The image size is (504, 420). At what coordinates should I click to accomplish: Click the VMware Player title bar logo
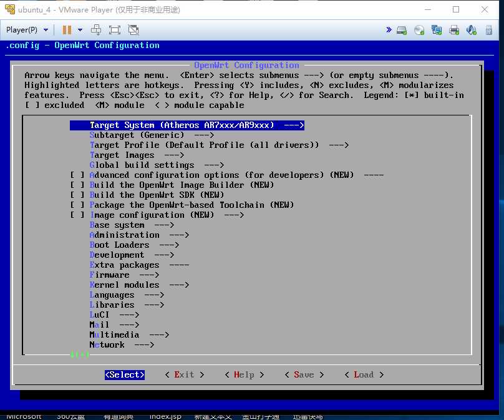coord(10,9)
